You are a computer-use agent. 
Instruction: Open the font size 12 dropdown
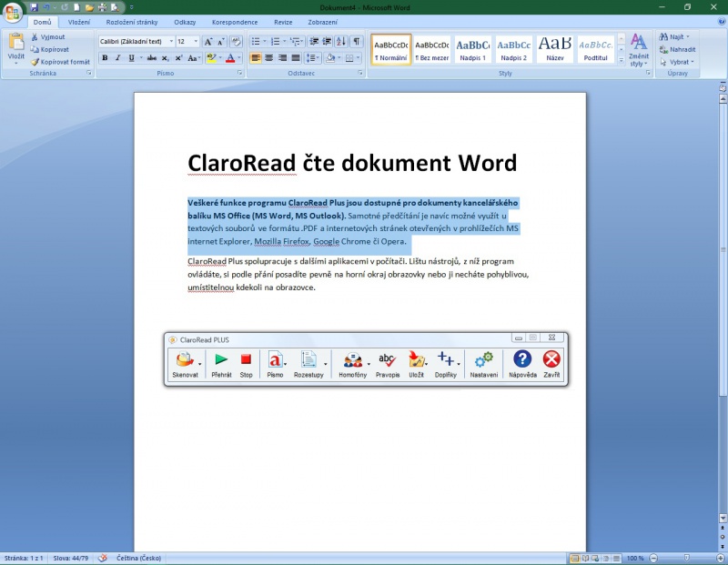tap(196, 41)
